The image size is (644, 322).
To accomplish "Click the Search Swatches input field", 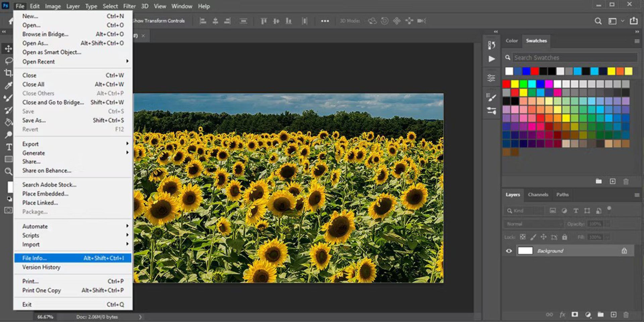I will (x=574, y=58).
